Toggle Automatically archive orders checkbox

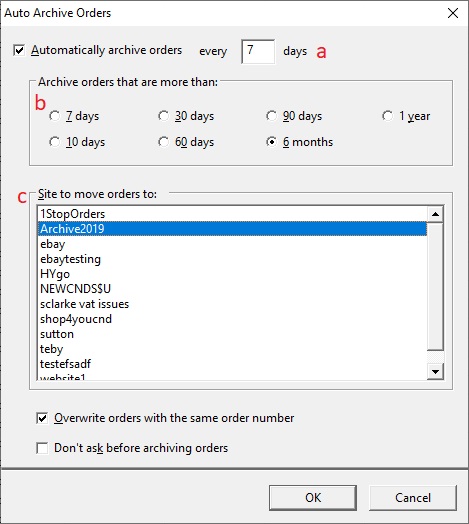[x=19, y=50]
